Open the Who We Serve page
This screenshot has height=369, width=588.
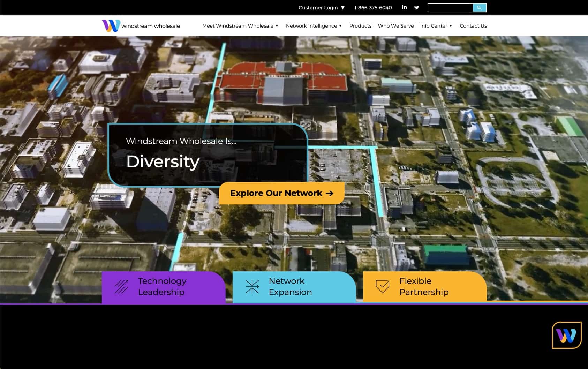click(x=396, y=26)
